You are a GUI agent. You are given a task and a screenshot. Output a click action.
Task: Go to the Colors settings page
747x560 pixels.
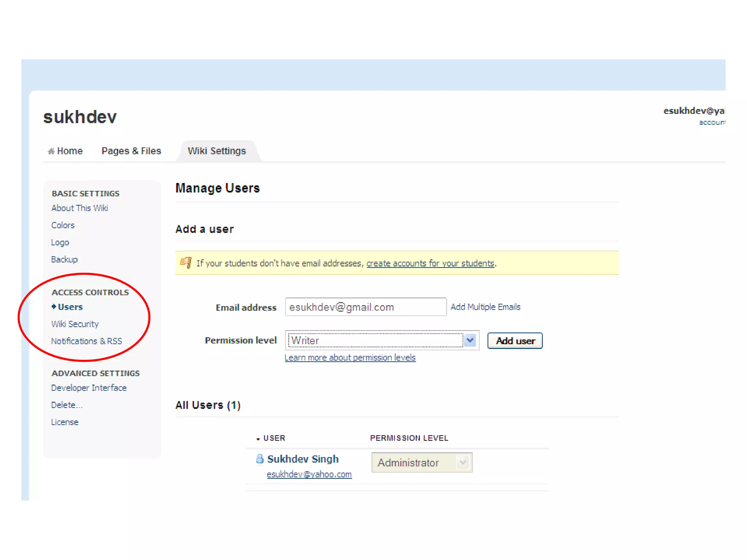(63, 225)
